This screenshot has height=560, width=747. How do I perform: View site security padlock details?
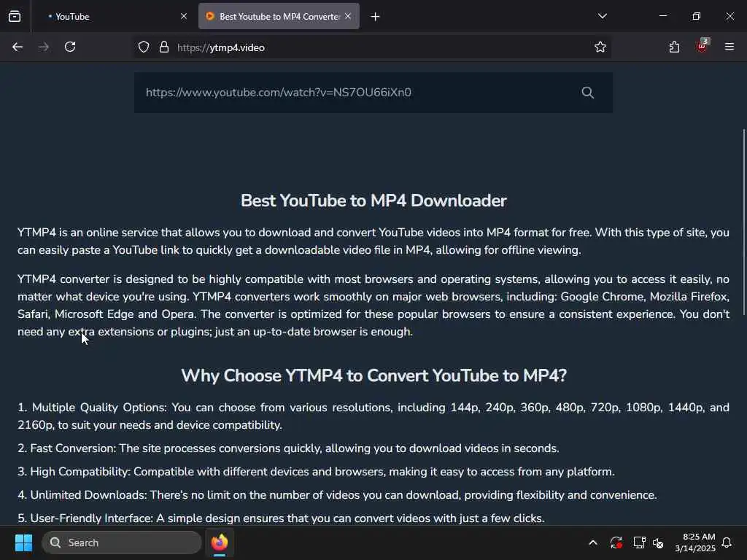point(164,47)
